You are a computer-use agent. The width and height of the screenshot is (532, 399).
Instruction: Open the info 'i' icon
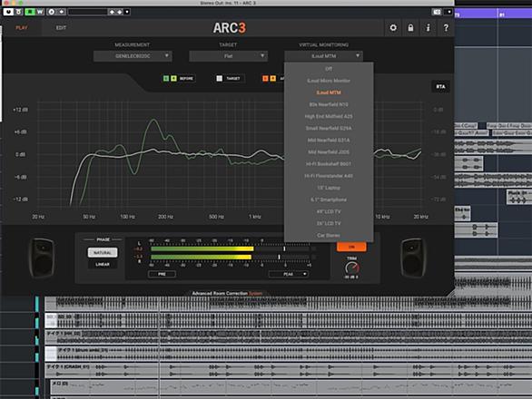(x=429, y=28)
